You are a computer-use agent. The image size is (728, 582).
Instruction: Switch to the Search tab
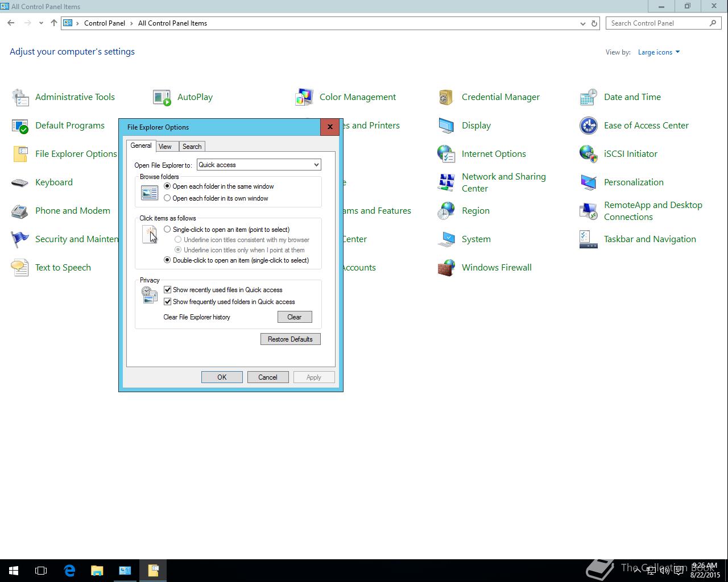point(192,147)
